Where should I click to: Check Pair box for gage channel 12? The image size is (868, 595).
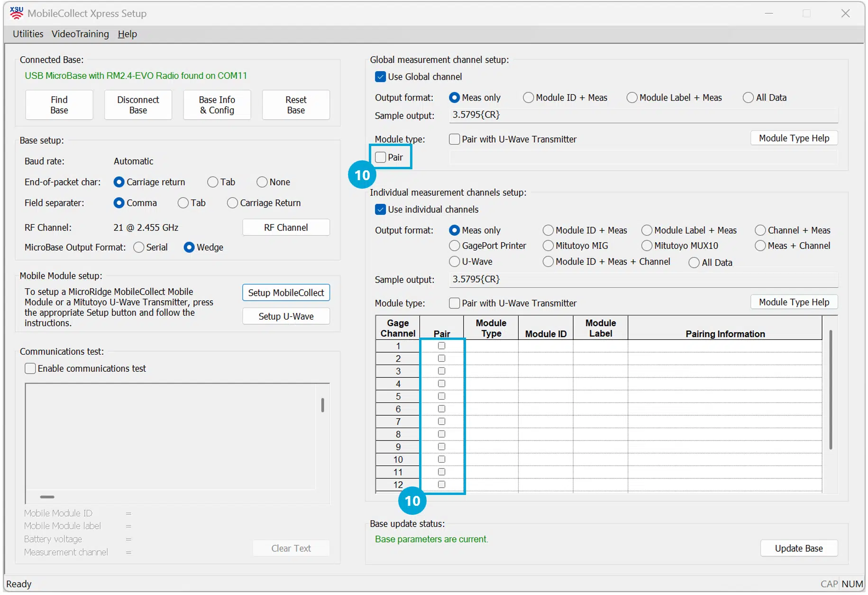[x=441, y=485]
